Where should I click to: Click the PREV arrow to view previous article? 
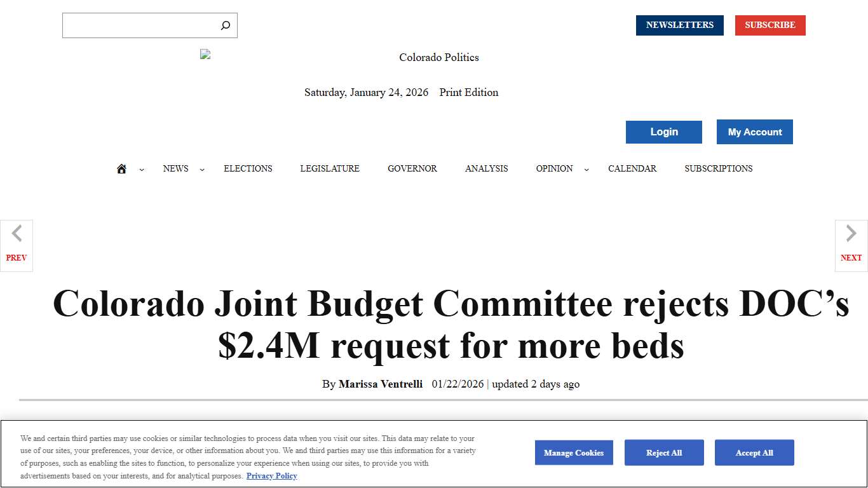[16, 245]
